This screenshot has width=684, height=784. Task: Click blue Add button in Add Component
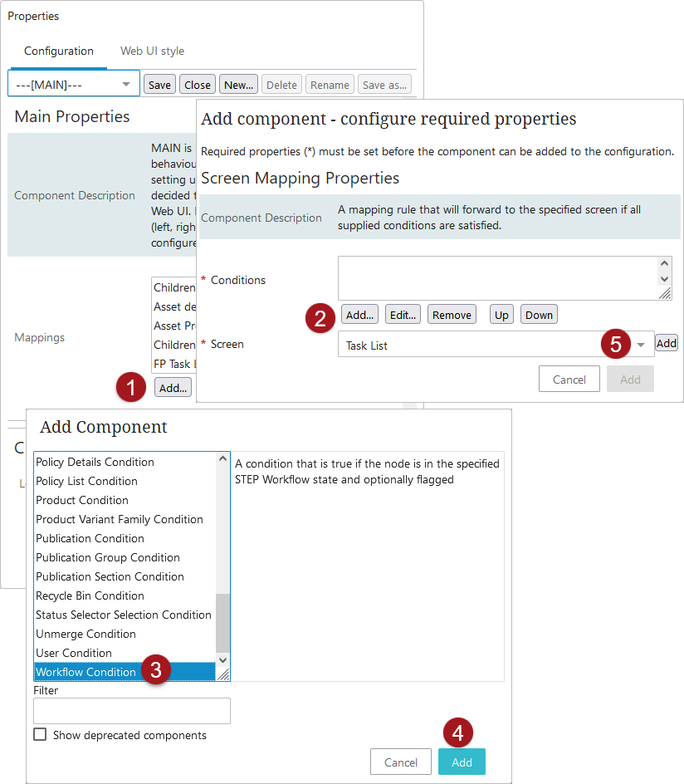[462, 762]
